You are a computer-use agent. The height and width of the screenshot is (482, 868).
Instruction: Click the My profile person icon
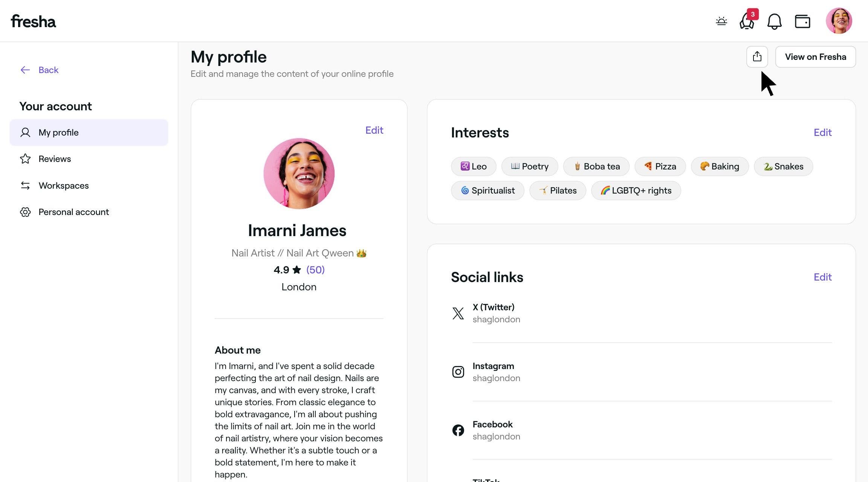[x=25, y=133]
